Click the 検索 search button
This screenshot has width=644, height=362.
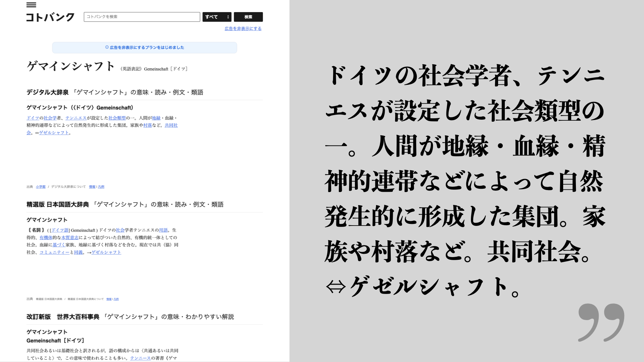248,17
